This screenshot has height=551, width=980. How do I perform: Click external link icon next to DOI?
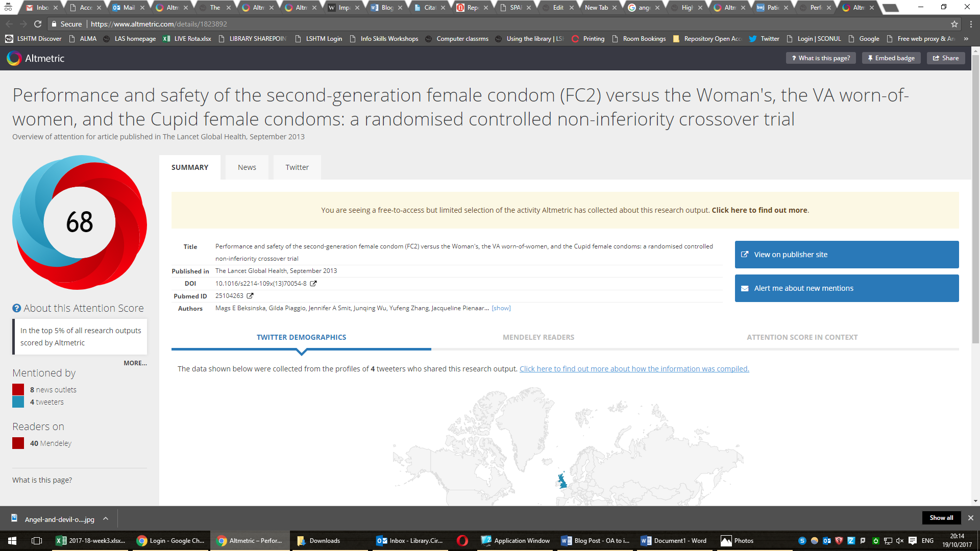(313, 284)
